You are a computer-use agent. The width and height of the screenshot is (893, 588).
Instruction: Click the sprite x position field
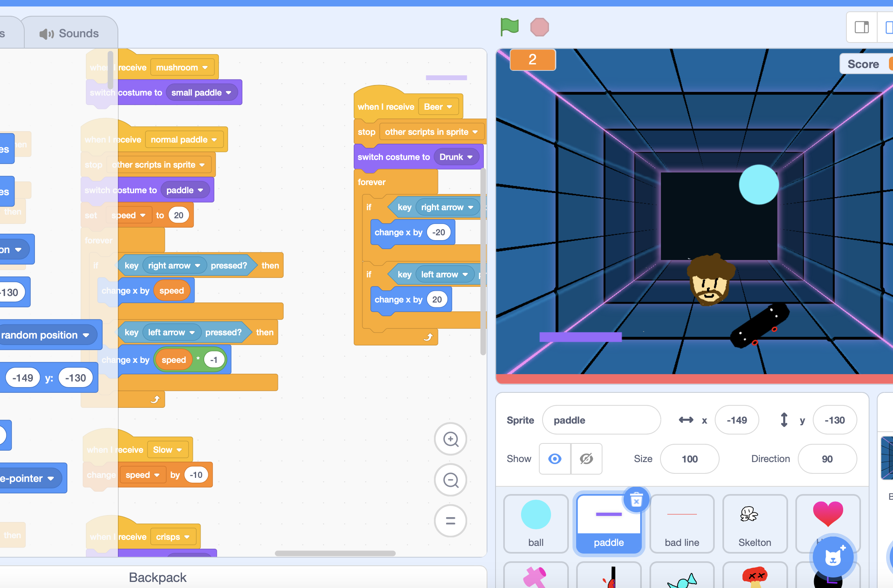[737, 420]
